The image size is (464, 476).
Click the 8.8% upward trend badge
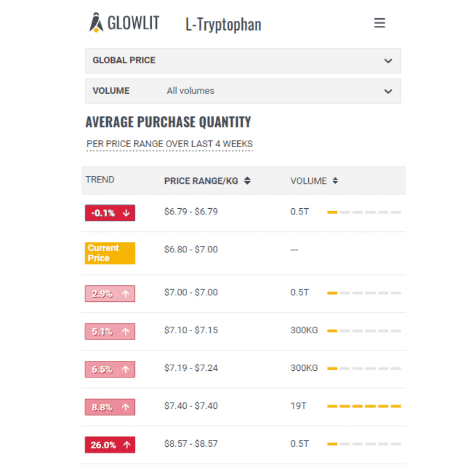(110, 407)
